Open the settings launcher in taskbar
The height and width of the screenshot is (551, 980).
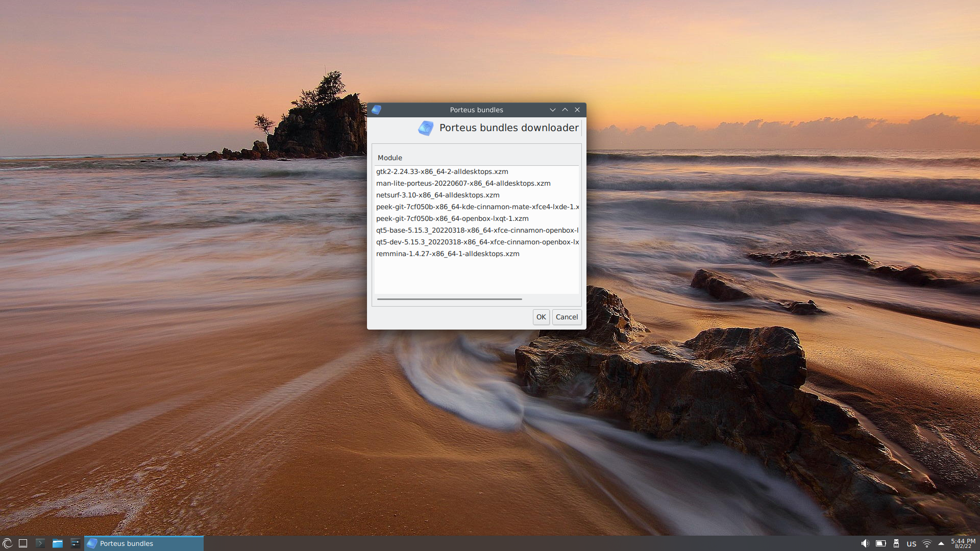[75, 543]
